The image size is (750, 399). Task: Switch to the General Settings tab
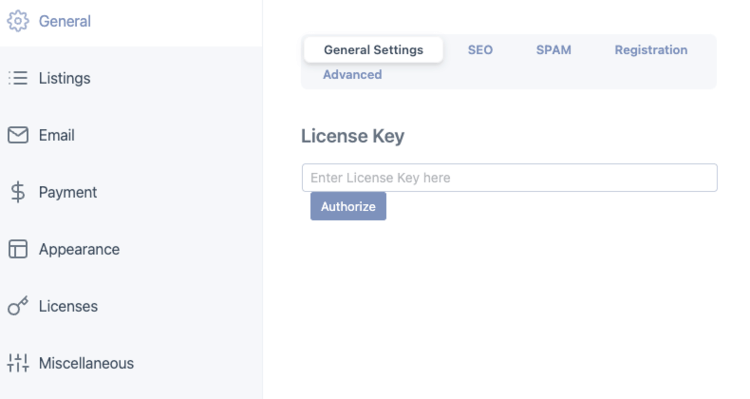[x=374, y=50]
